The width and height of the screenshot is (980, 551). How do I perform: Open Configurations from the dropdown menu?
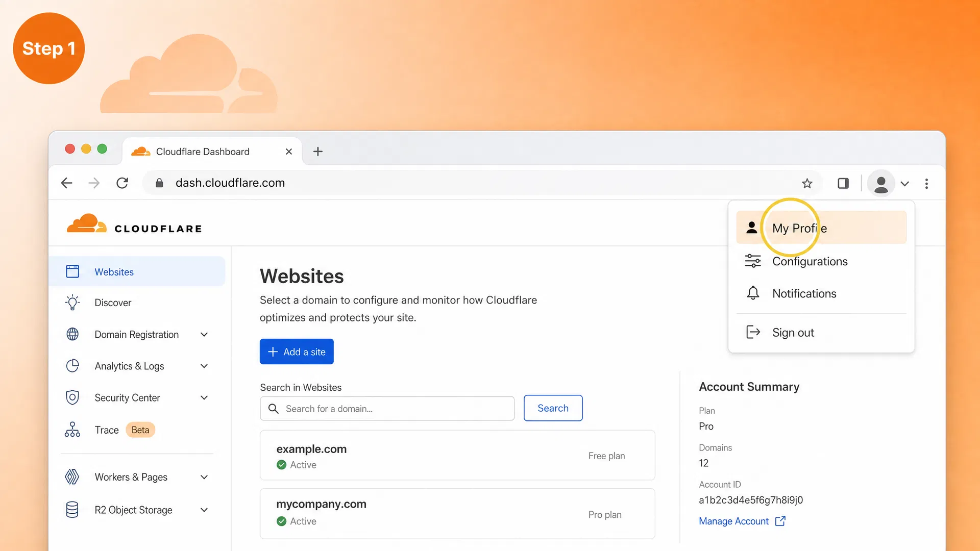pos(821,261)
